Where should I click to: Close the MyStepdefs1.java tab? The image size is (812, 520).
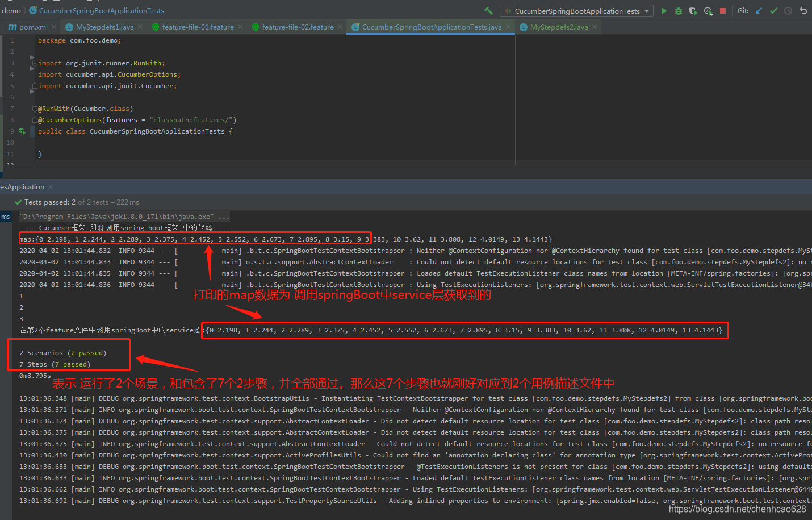point(140,27)
